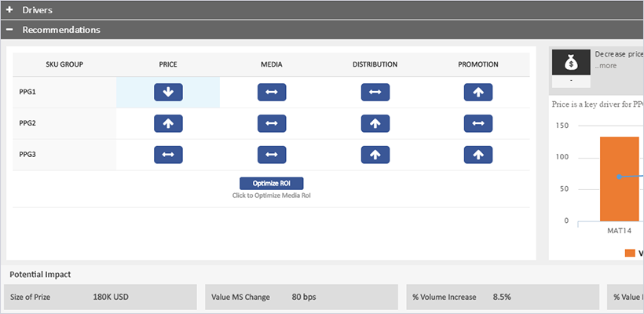Click PPG3 promotion up arrow icon

tap(478, 155)
